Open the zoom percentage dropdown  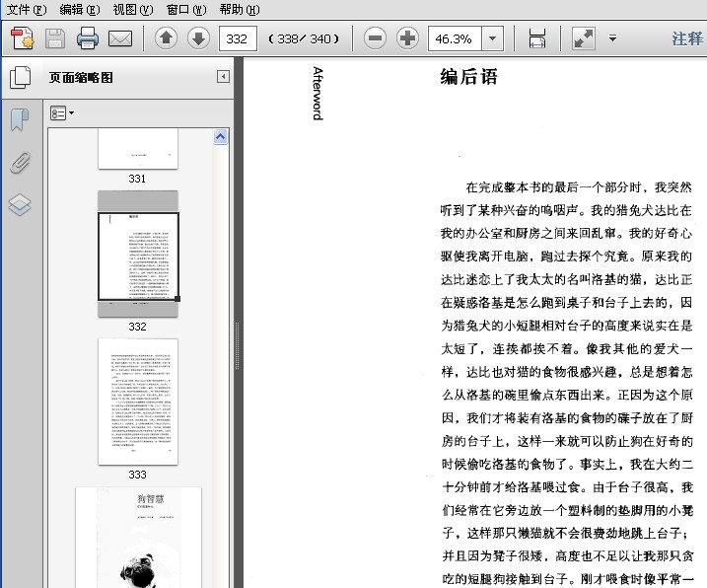[x=493, y=39]
